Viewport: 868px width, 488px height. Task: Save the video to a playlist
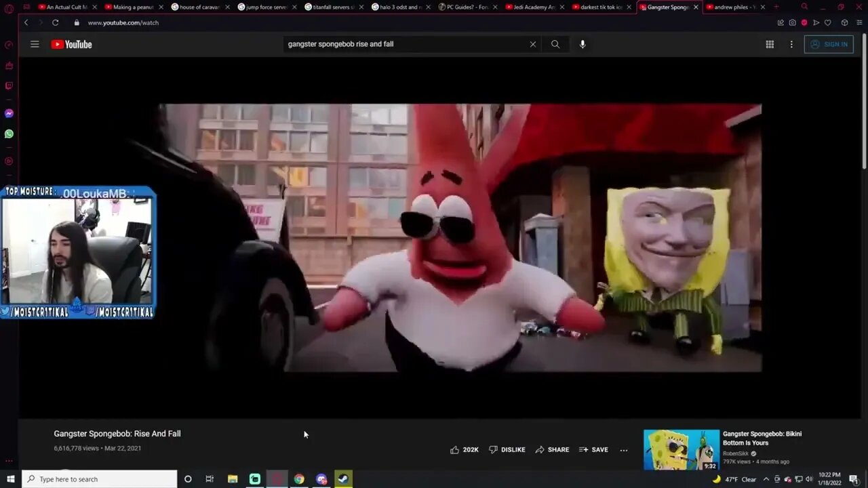coord(593,449)
